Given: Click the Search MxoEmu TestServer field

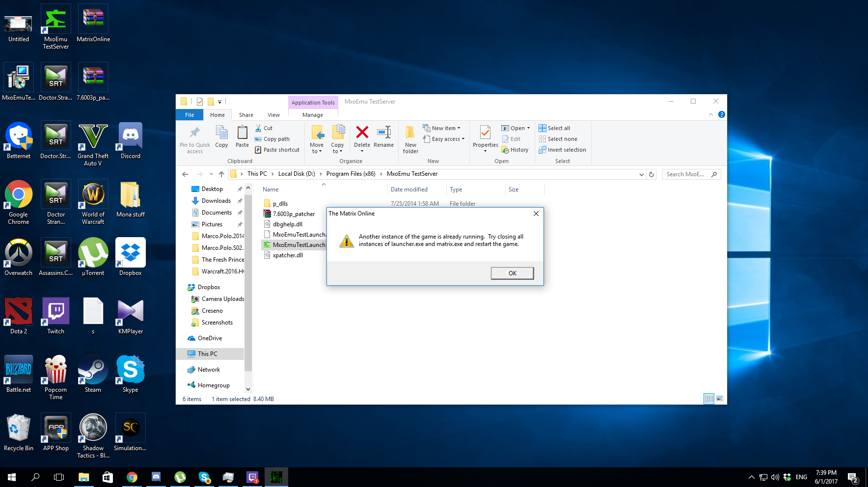Looking at the screenshot, I should tap(686, 174).
